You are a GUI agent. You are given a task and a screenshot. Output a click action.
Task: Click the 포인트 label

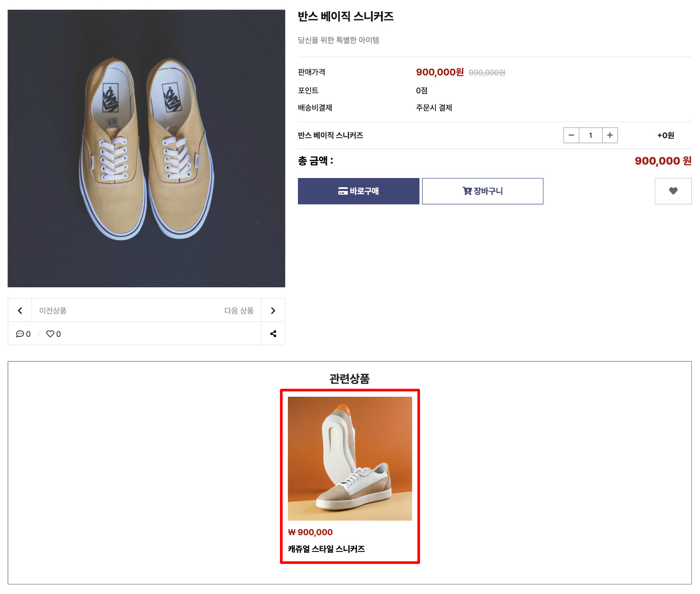tap(308, 91)
